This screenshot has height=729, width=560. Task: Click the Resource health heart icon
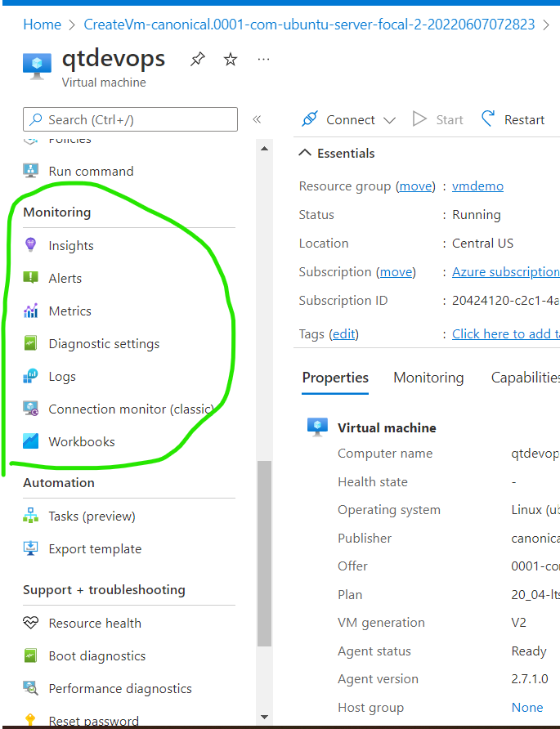(x=31, y=623)
